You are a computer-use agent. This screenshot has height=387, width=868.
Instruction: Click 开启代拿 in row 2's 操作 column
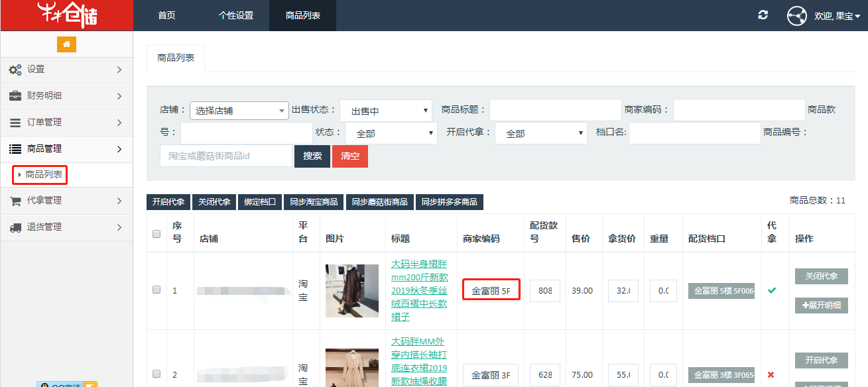click(x=821, y=360)
